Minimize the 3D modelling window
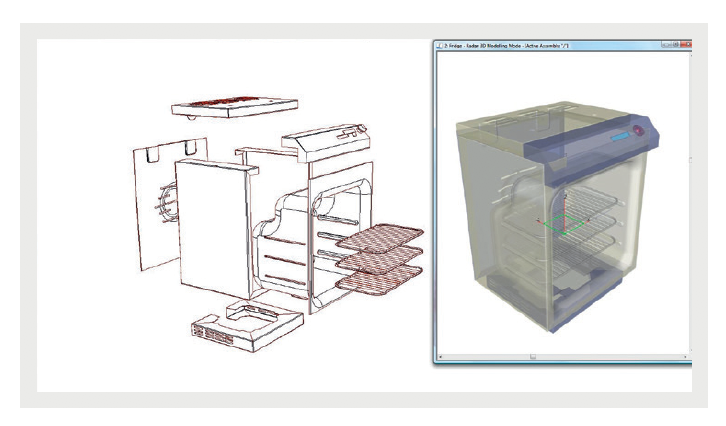Screen dimensions: 726x426 [666, 44]
